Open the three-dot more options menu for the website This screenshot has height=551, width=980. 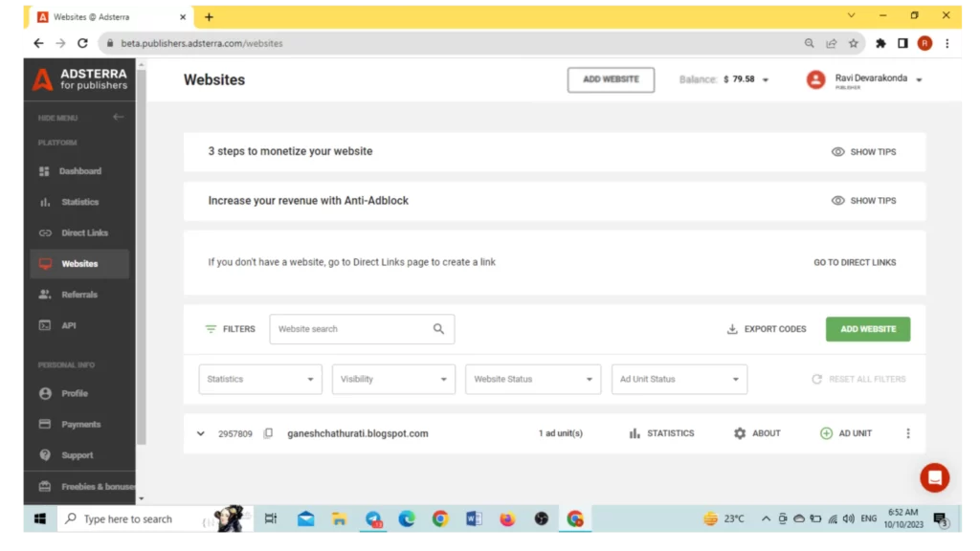click(x=908, y=433)
